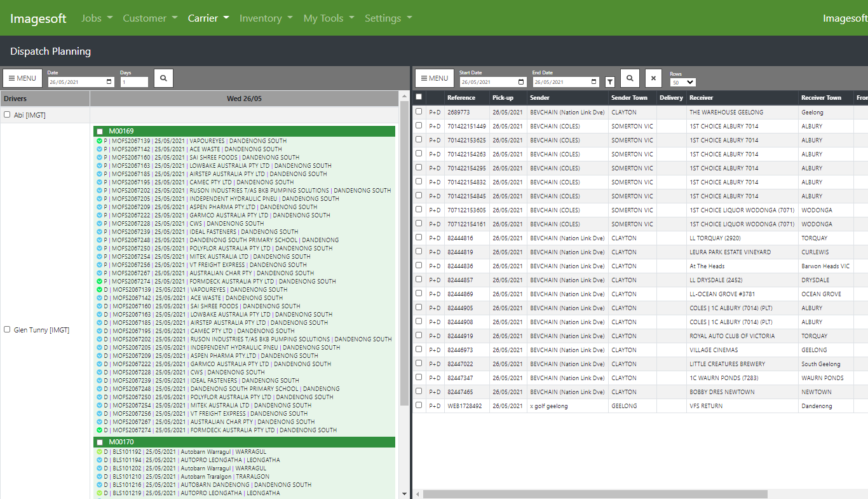This screenshot has height=499, width=868.
Task: Check the row with reference 707122153605
Action: pos(419,209)
